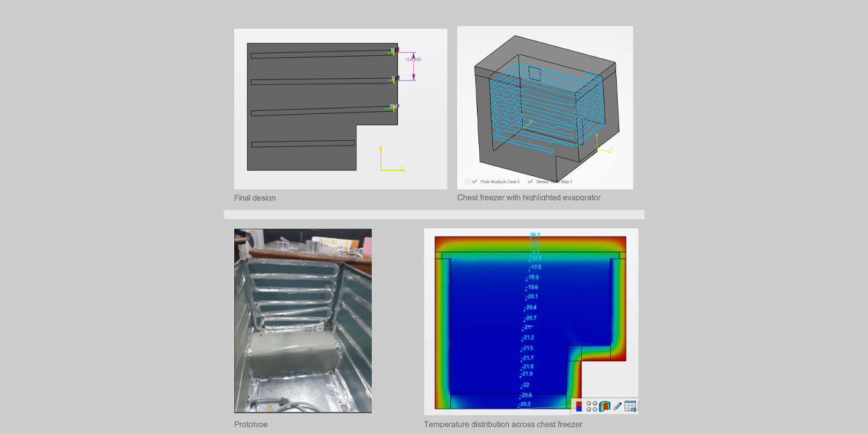Click the yellow axis triad in Final design
This screenshot has height=434, width=868.
pyautogui.click(x=391, y=159)
